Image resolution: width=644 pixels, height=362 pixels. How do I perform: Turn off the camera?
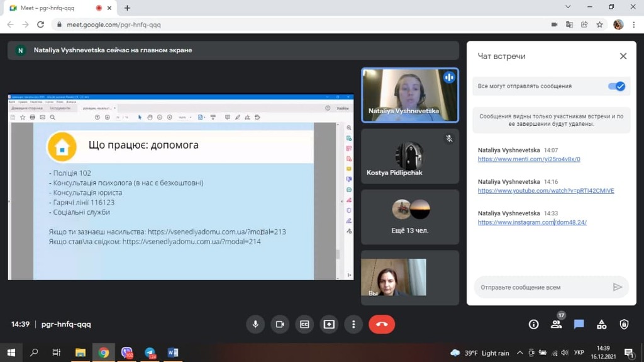280,324
